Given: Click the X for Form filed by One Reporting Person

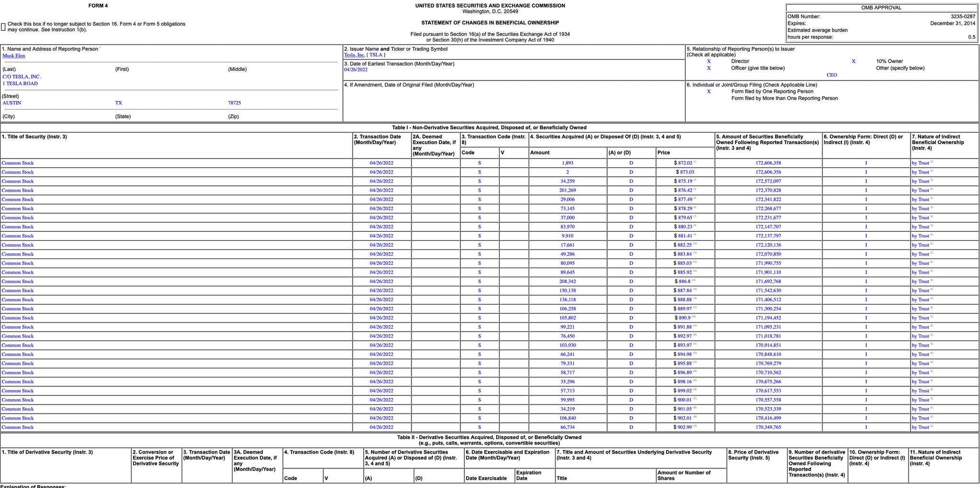Looking at the screenshot, I should 709,91.
